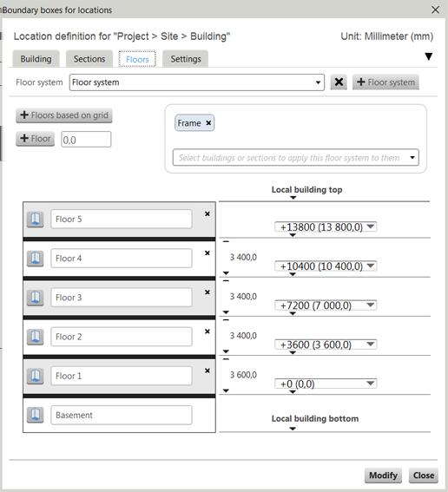Click the Floor 5 name input field
The height and width of the screenshot is (492, 448).
[122, 219]
